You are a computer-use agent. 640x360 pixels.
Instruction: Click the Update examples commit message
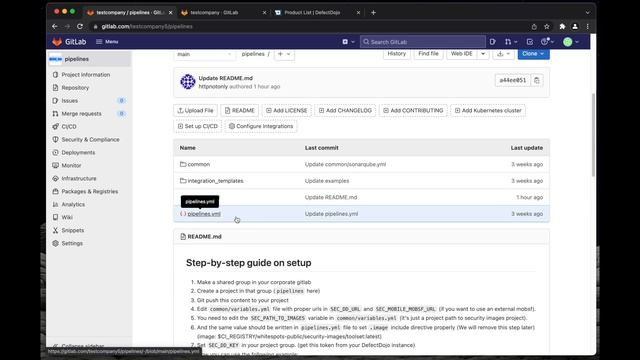tap(327, 181)
